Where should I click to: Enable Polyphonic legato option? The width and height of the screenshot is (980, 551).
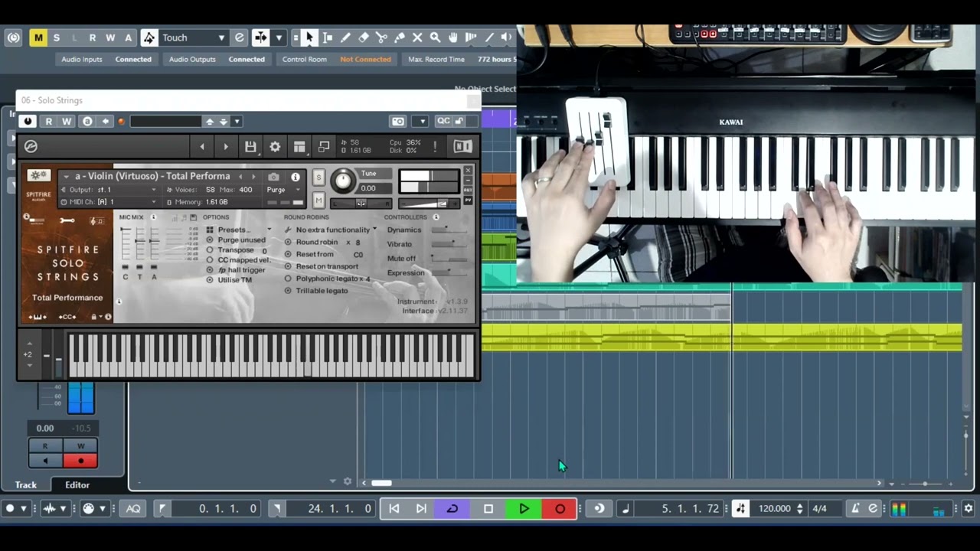tap(288, 279)
